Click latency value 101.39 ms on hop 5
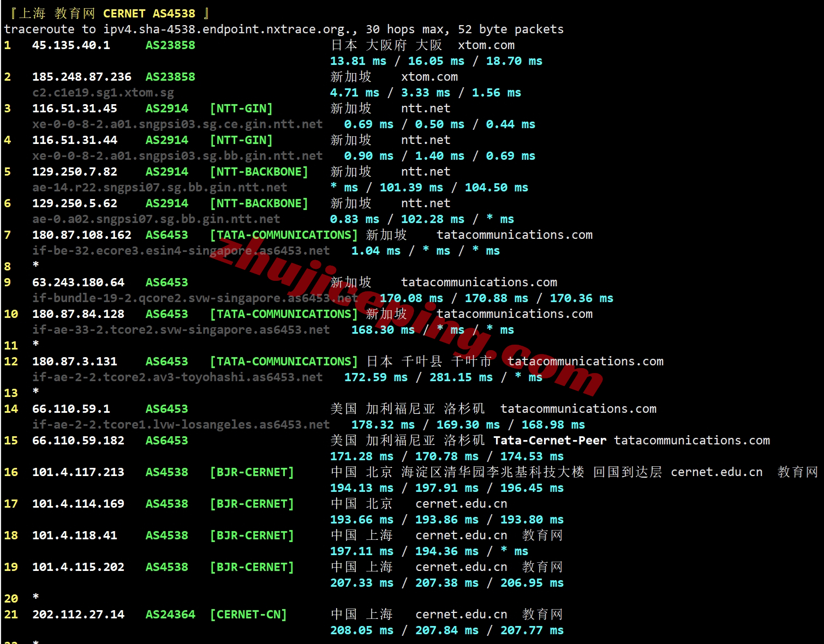The height and width of the screenshot is (644, 824). pyautogui.click(x=411, y=187)
